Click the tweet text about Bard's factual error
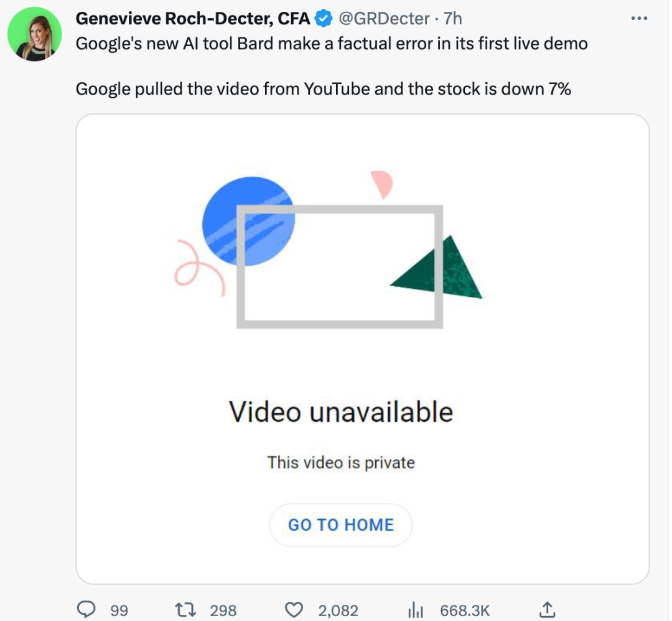 pos(332,44)
